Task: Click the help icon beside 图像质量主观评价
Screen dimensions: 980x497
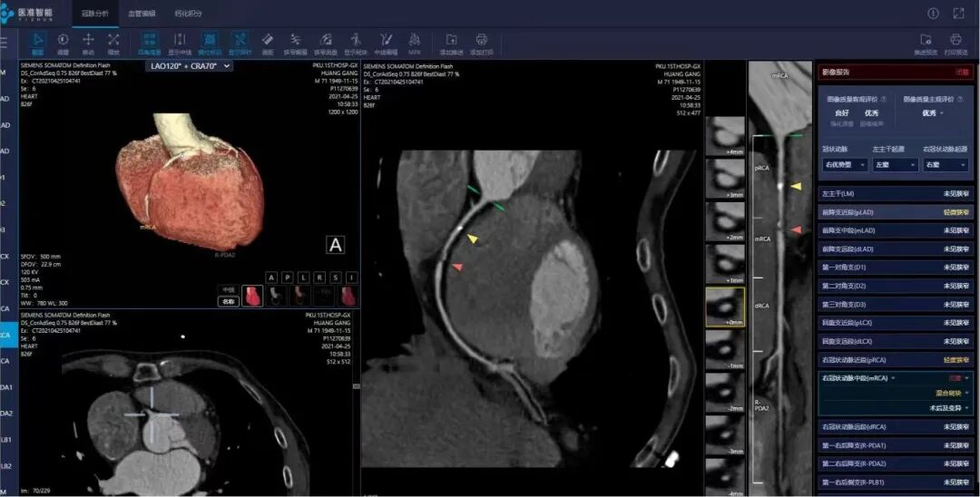Action: click(x=960, y=99)
